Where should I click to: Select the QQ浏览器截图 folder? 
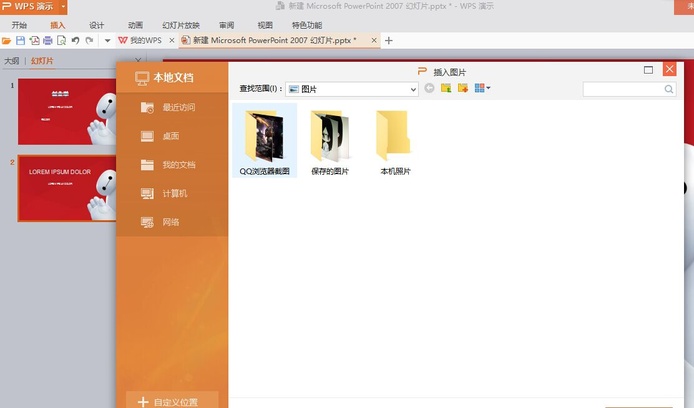265,141
